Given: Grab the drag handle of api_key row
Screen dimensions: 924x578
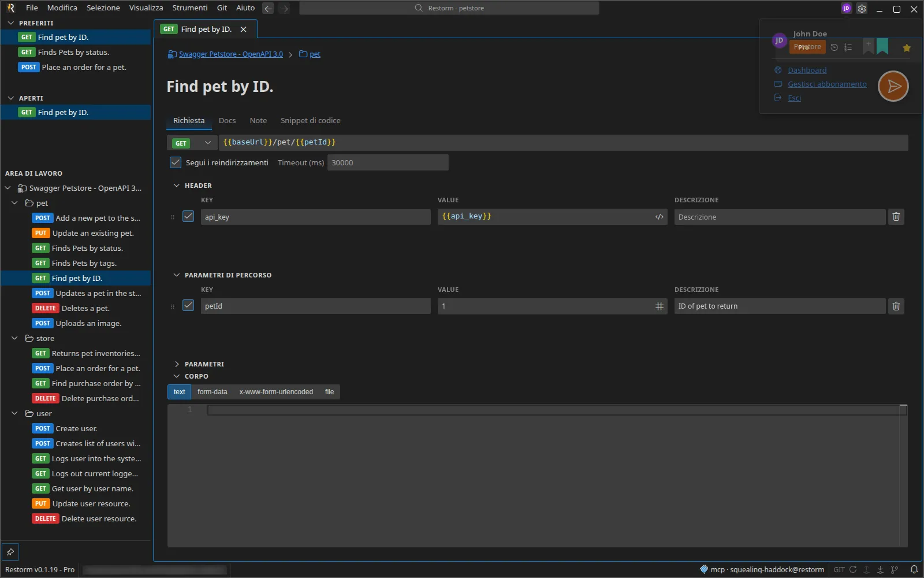Looking at the screenshot, I should point(173,217).
